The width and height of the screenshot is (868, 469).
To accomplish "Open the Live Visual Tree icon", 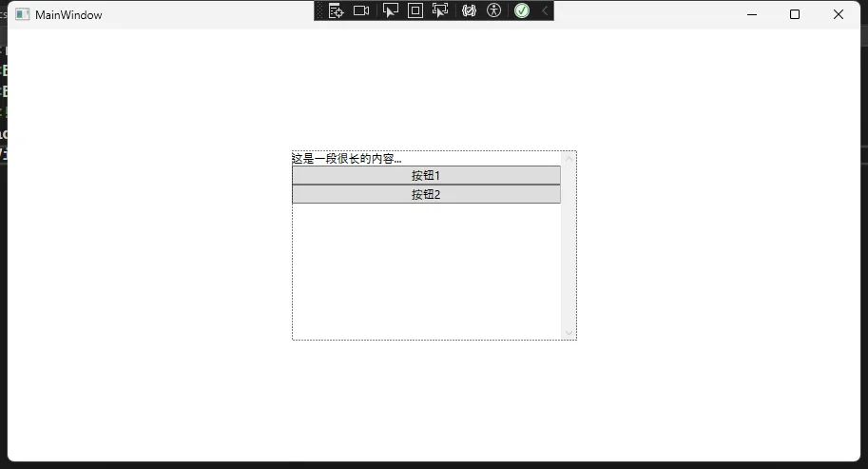I will [336, 10].
